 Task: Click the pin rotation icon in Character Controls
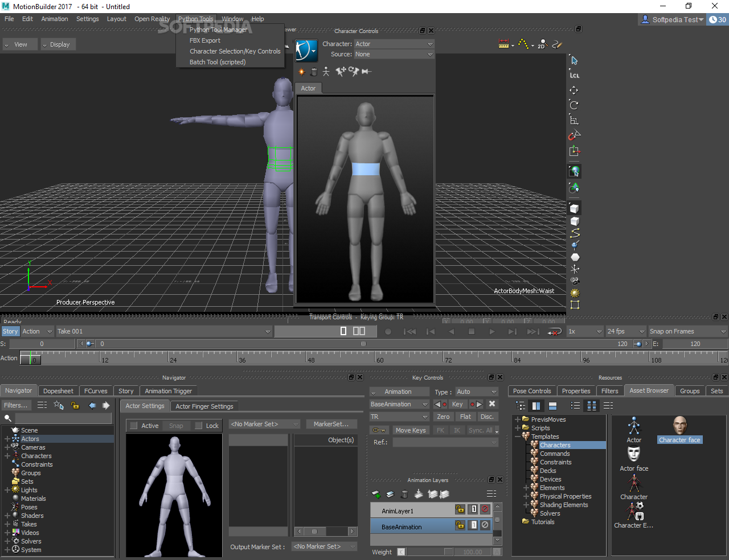[x=354, y=71]
